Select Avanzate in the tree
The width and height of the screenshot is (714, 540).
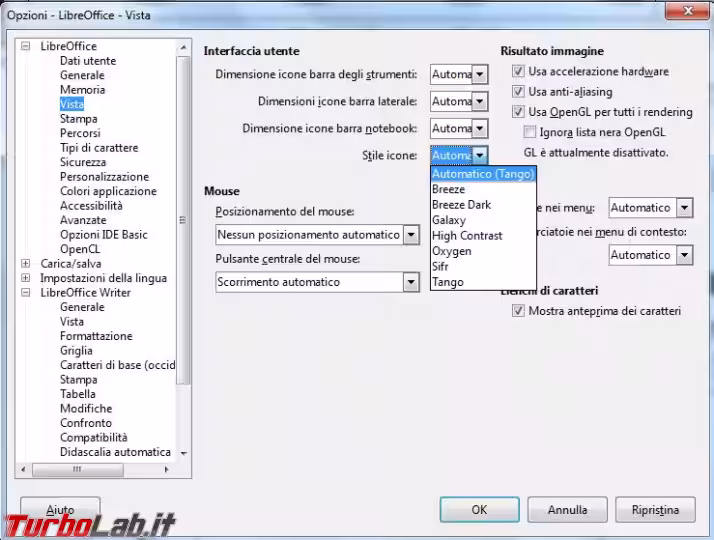click(83, 220)
